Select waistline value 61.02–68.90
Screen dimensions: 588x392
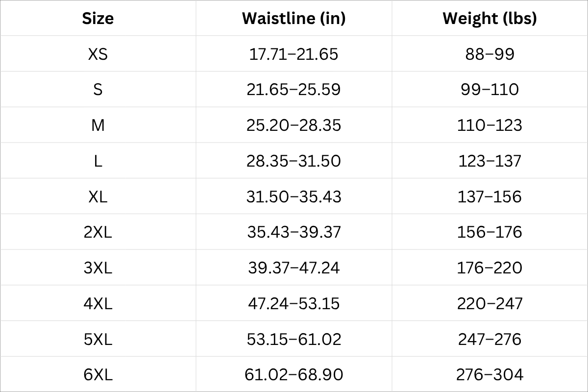294,375
